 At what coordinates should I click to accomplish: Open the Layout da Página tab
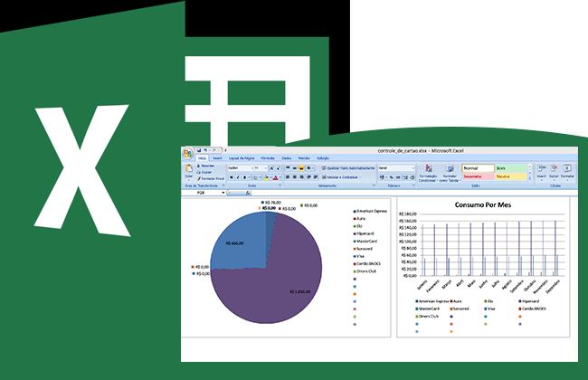point(242,158)
